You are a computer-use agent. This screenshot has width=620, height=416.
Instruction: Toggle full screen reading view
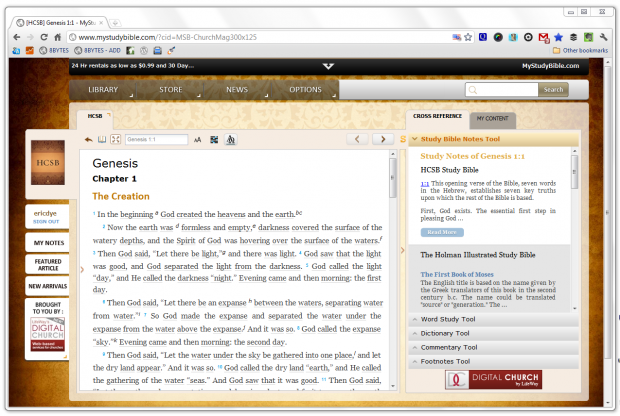pos(115,140)
